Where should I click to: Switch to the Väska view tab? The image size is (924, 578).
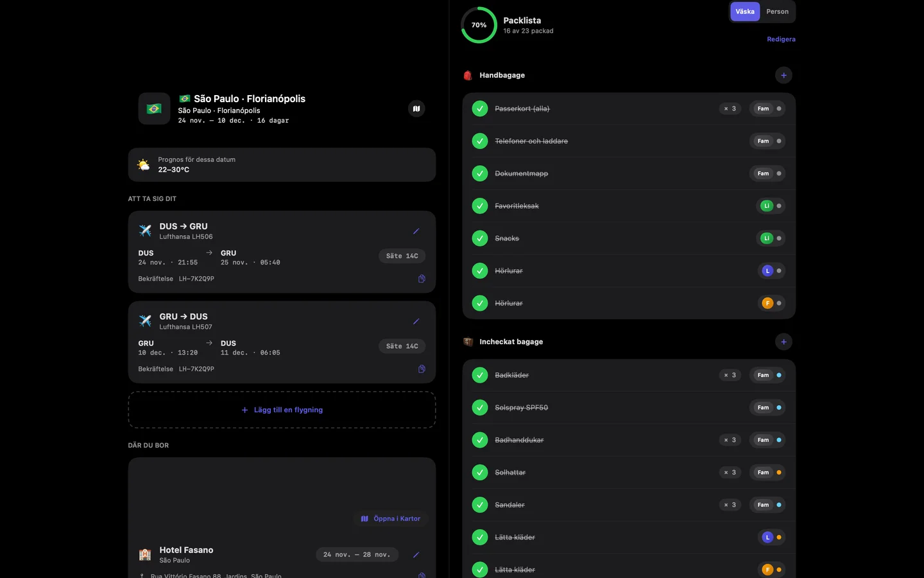pos(745,12)
